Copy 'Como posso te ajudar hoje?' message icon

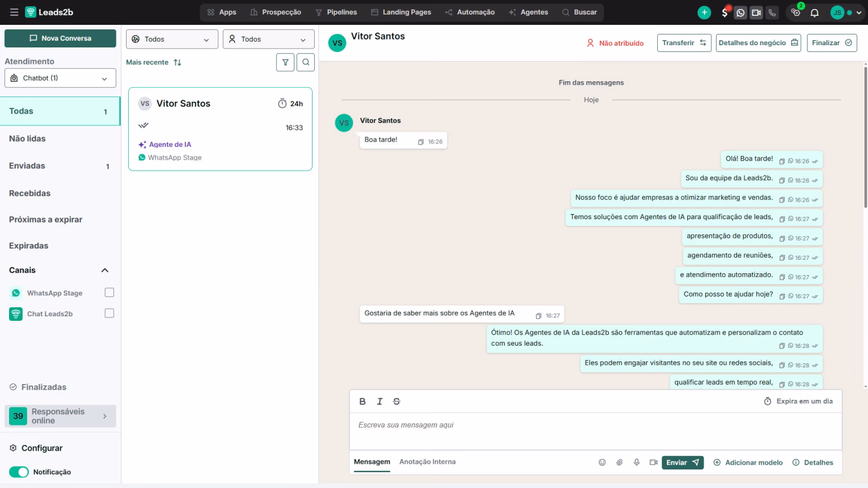782,296
